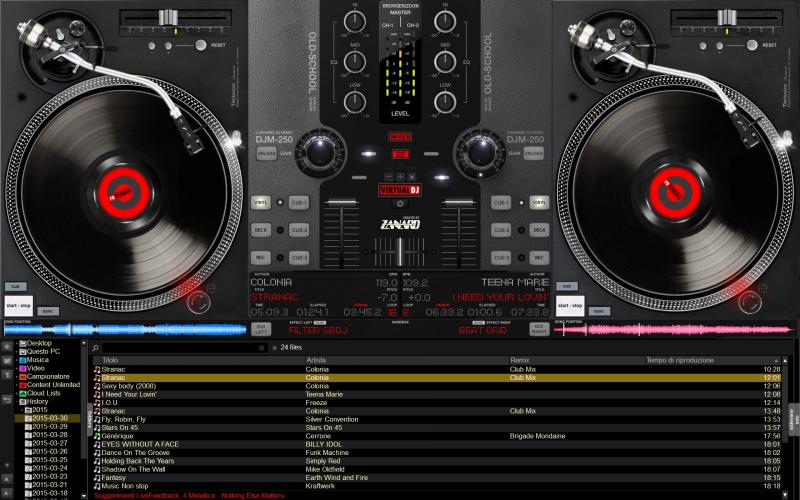
Task: Click the VirtualDJ logo button
Action: tap(400, 190)
